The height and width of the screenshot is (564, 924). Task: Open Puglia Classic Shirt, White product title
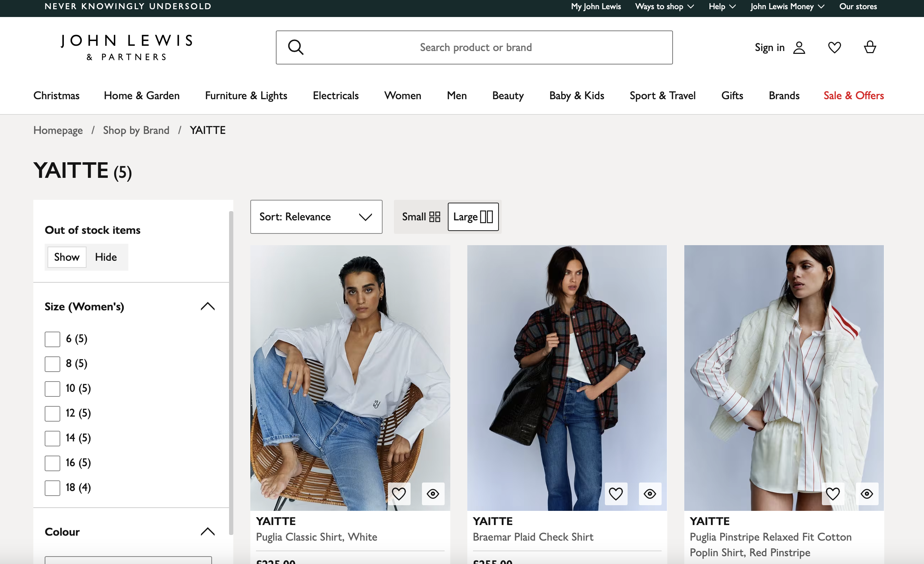coord(317,537)
